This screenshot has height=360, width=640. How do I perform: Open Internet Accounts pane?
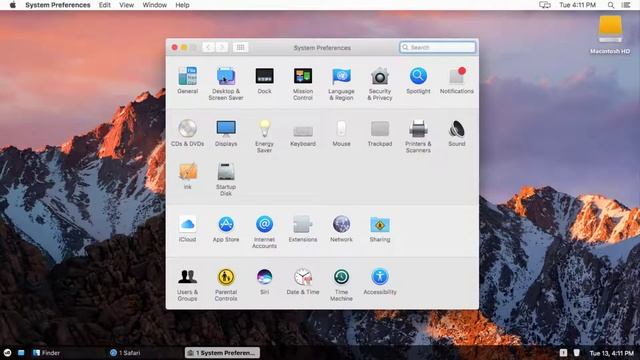point(264,232)
